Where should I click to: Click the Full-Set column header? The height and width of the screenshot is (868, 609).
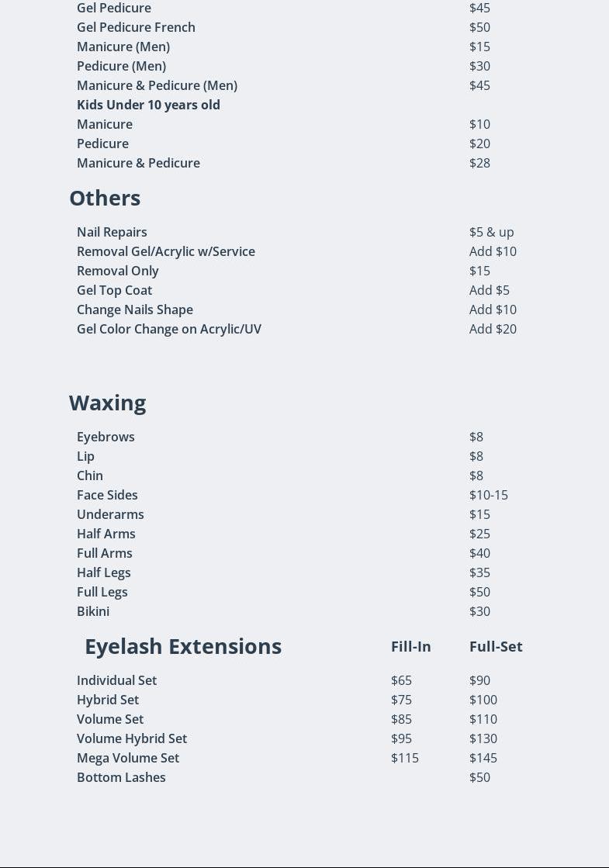click(x=496, y=647)
